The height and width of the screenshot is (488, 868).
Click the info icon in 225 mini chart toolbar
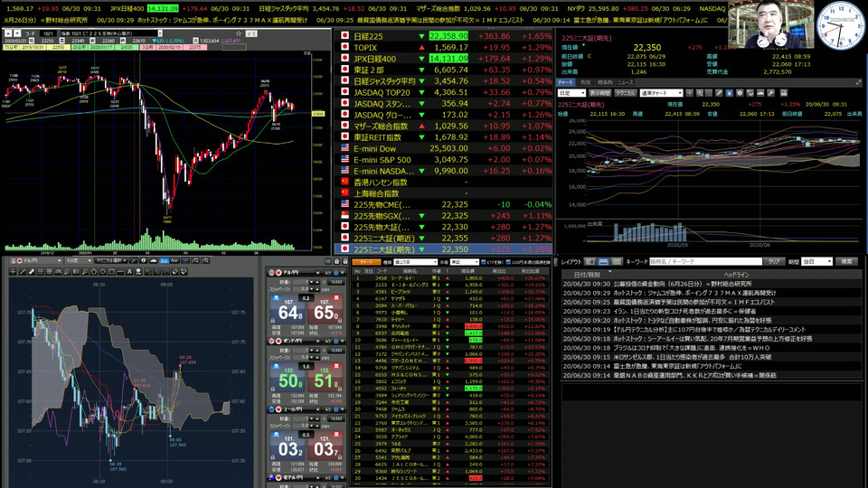tap(741, 93)
